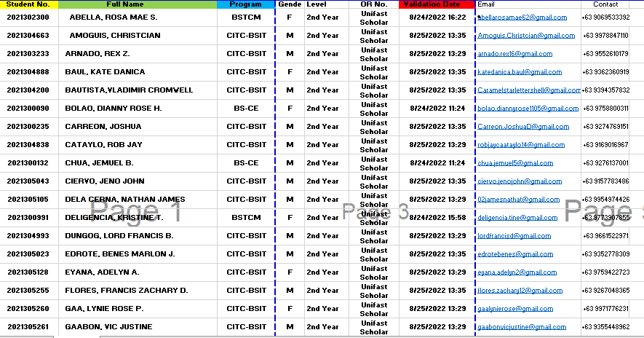
Task: Select the name GAABON, VIC JUSTINE
Action: point(108,327)
